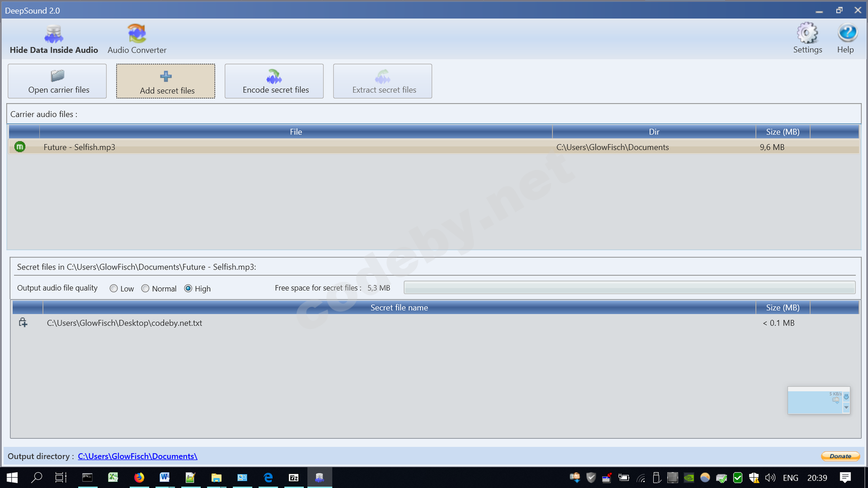Click the green icon beside Future - Selfish.mp3
This screenshot has width=868, height=488.
20,147
